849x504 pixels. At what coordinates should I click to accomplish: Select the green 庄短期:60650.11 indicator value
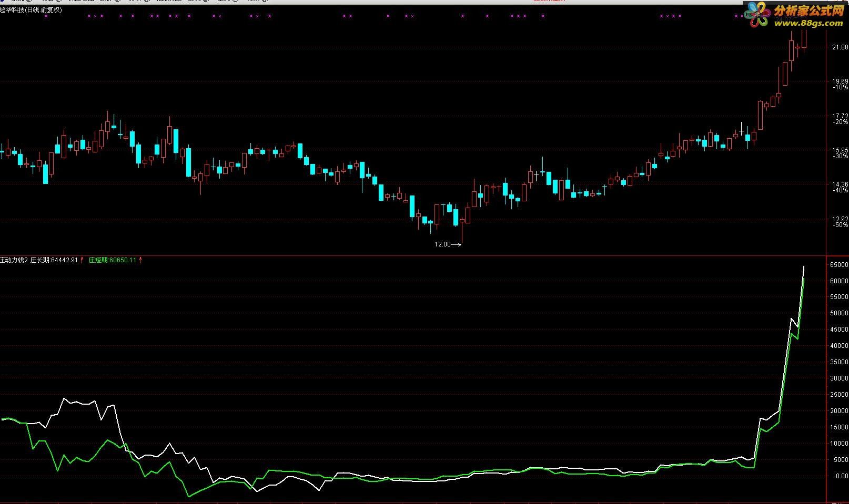(x=112, y=260)
